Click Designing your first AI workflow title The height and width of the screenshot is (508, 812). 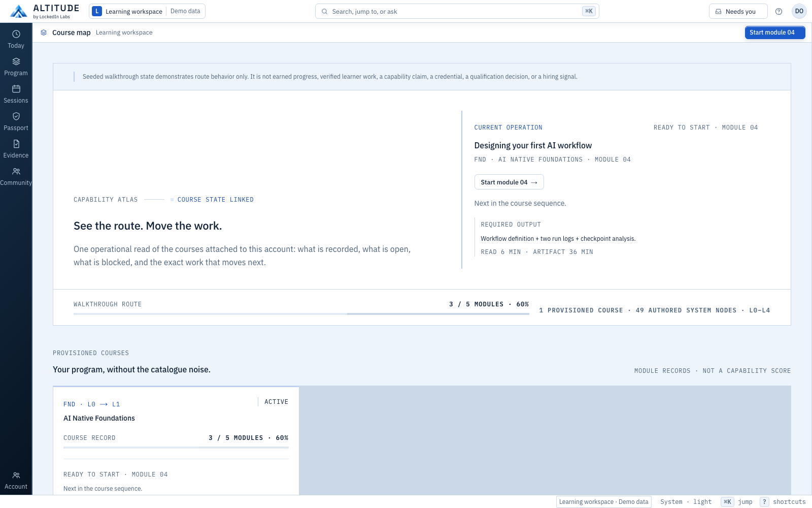[x=533, y=145]
